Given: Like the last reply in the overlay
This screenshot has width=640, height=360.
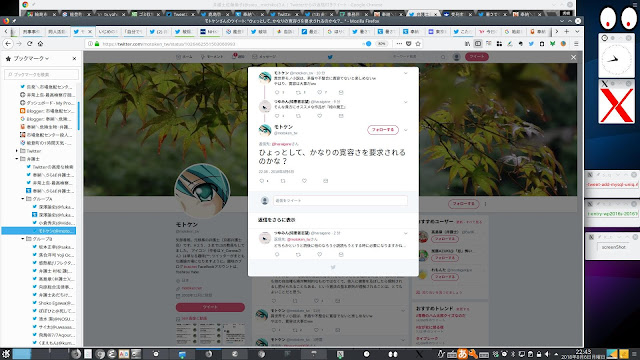Looking at the screenshot, I should coord(320,254).
